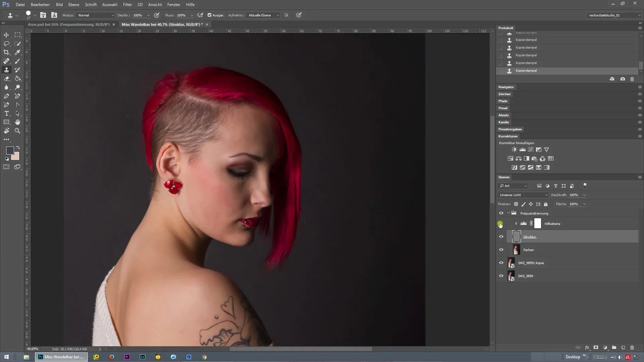Open the Filter menu

point(127,5)
